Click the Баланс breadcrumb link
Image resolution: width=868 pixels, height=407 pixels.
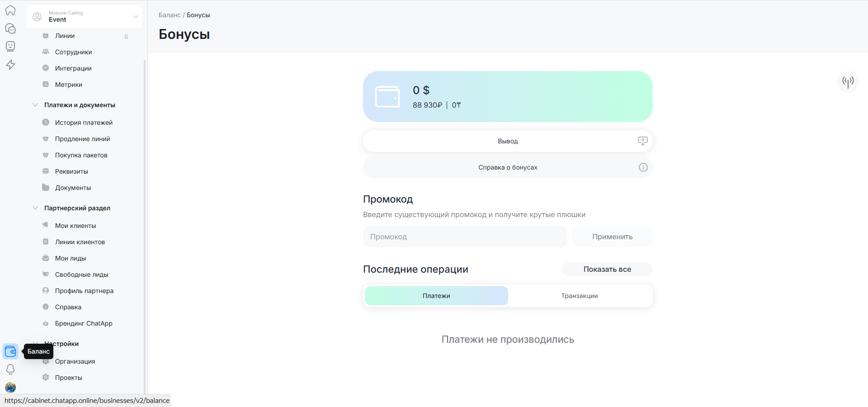170,15
